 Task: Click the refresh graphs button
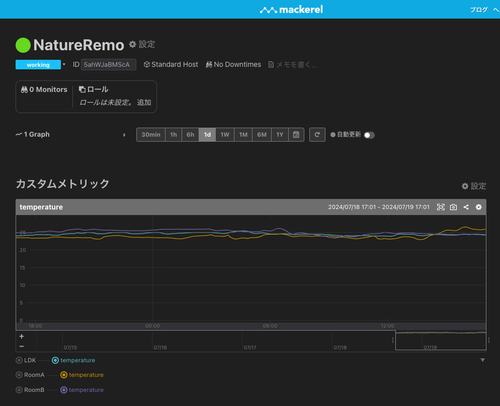coord(317,135)
